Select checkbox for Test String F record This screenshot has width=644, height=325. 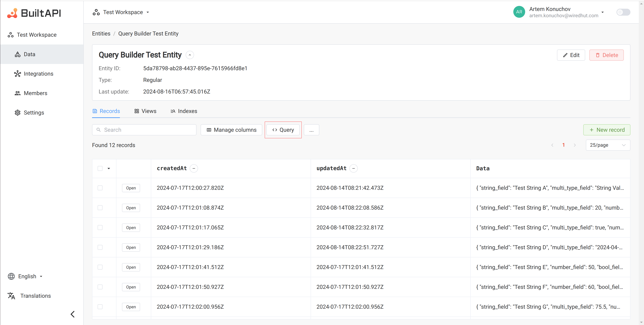point(100,287)
